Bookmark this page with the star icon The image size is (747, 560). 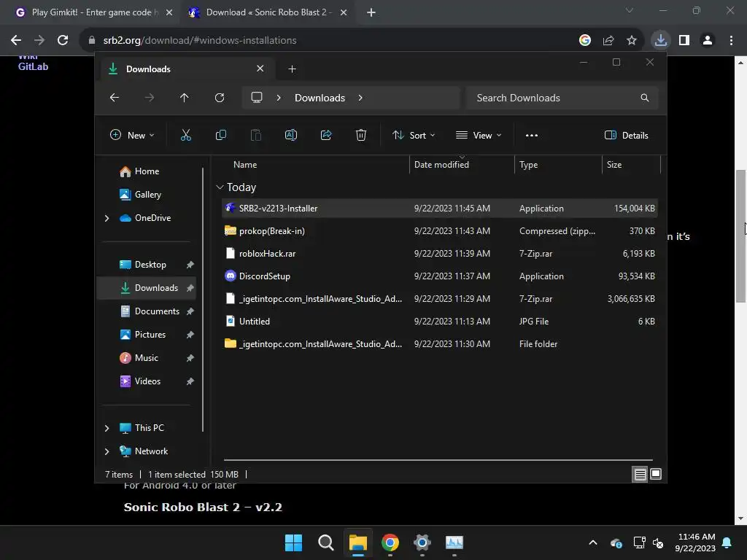click(x=632, y=41)
